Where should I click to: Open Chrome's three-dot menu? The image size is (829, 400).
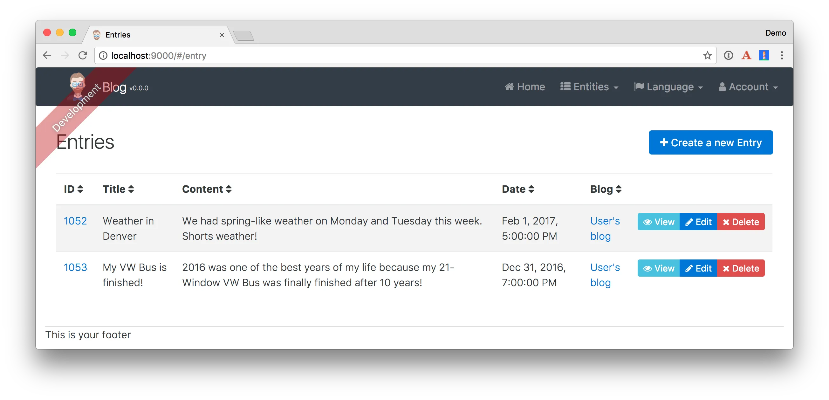(x=781, y=55)
